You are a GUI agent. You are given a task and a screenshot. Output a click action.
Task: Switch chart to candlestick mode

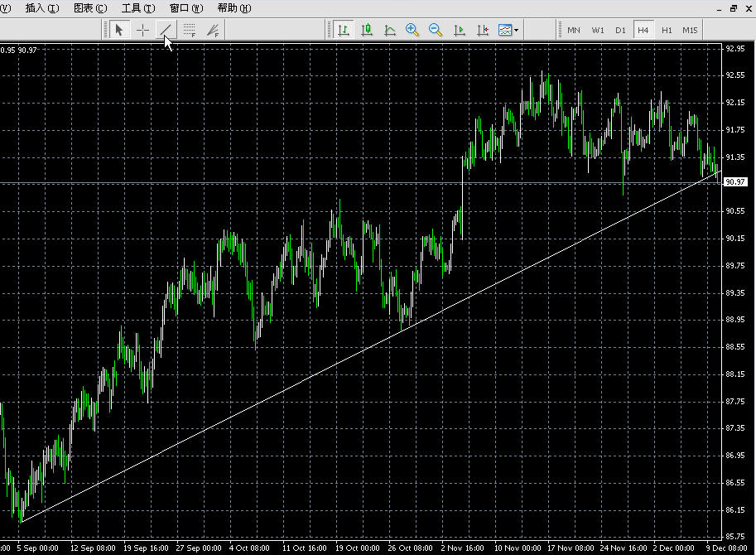[367, 30]
